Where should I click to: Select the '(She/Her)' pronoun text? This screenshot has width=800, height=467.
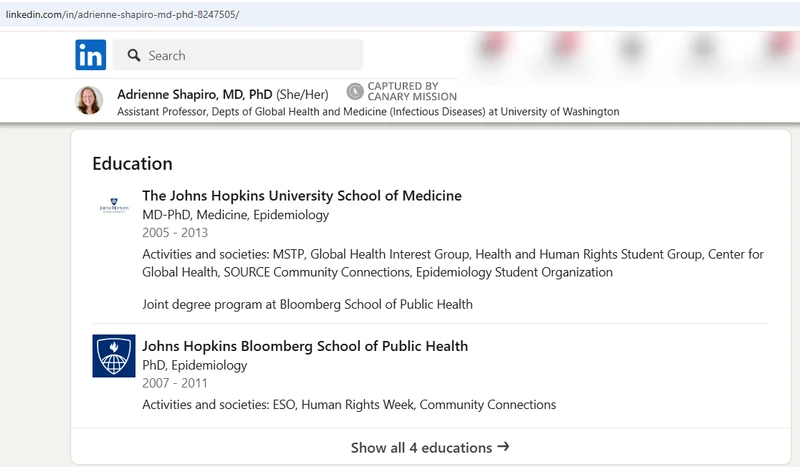pyautogui.click(x=303, y=94)
